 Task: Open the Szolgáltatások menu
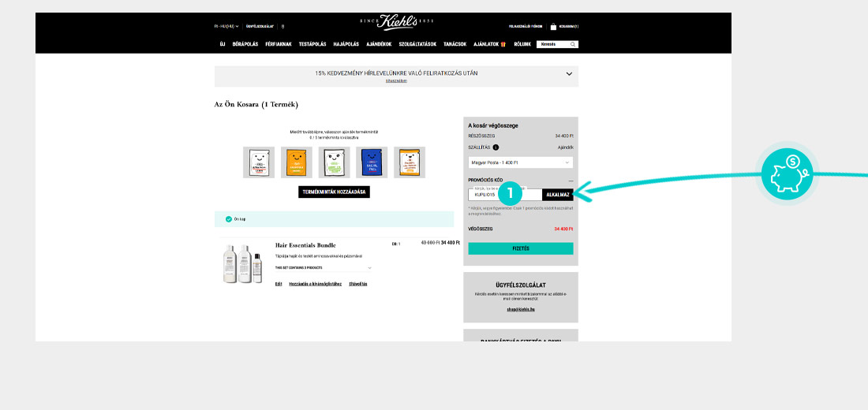(417, 44)
